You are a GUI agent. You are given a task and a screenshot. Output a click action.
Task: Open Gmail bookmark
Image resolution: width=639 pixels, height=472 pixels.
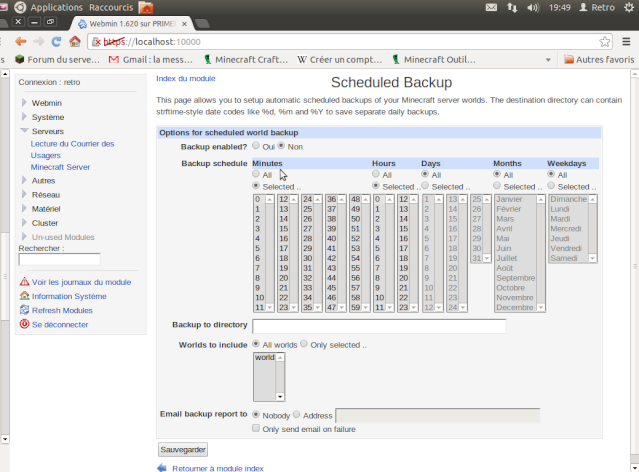coord(151,60)
